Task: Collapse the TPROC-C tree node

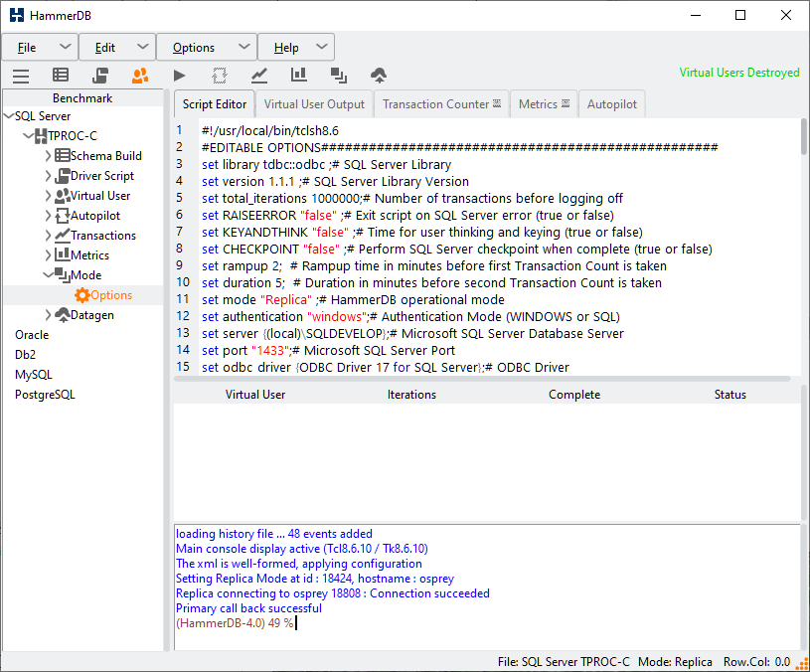Action: pos(28,136)
